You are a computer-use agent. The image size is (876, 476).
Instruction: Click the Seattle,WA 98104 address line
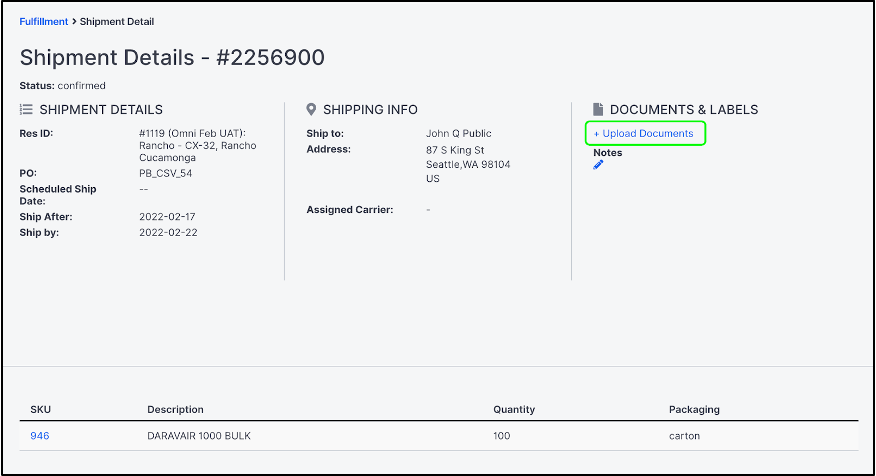point(468,165)
